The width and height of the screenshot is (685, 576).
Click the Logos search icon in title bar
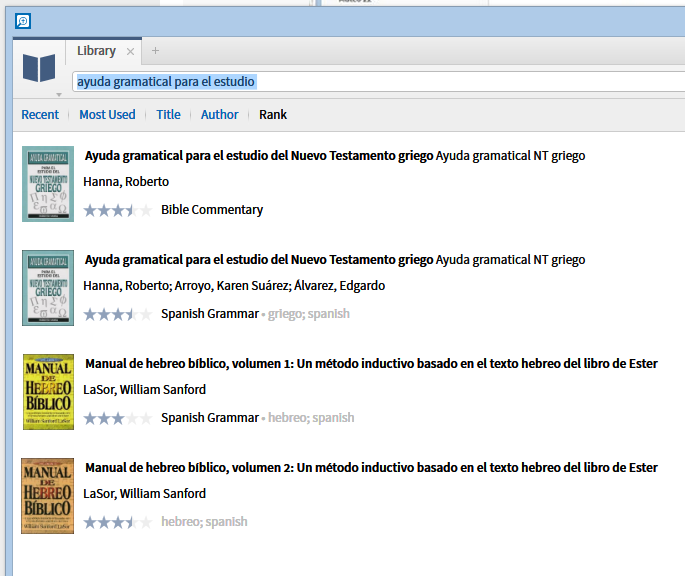[x=23, y=21]
